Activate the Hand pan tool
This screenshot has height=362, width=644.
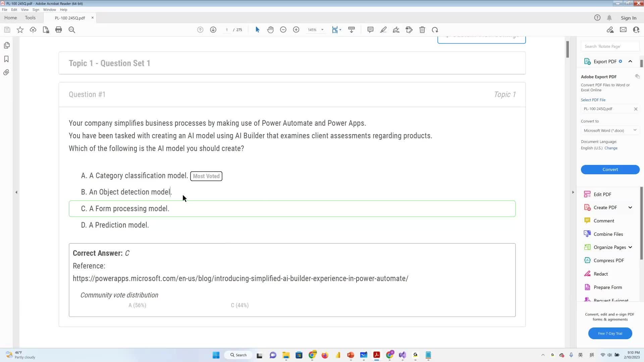(270, 30)
